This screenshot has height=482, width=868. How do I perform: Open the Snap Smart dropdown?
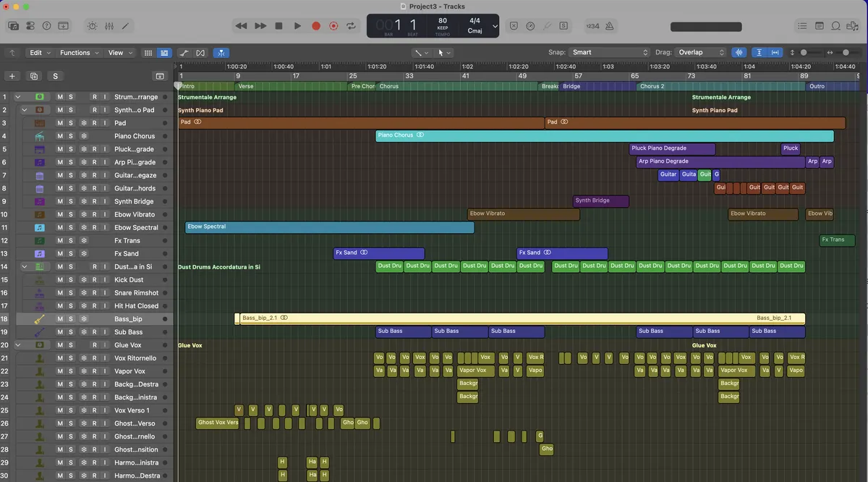pos(610,52)
